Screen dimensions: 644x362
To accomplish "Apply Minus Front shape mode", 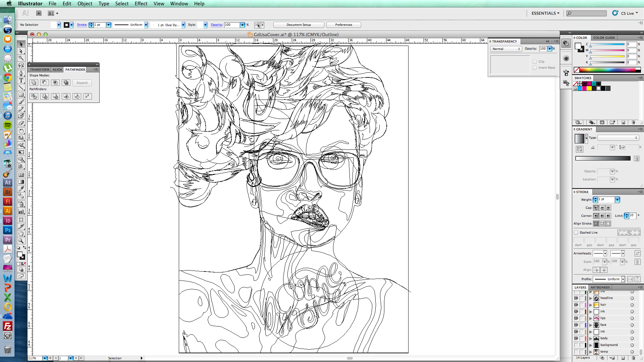I will pos(45,82).
